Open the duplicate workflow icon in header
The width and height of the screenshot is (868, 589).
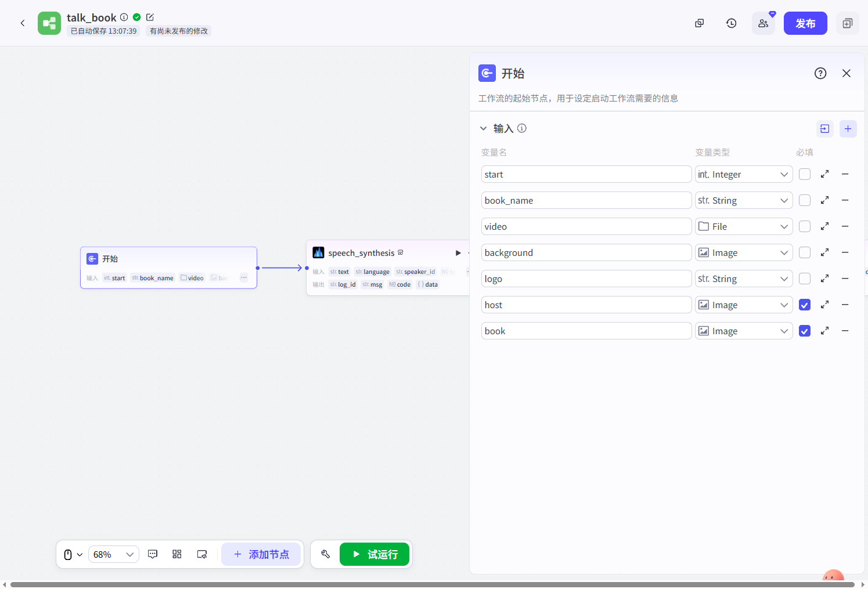coord(700,23)
